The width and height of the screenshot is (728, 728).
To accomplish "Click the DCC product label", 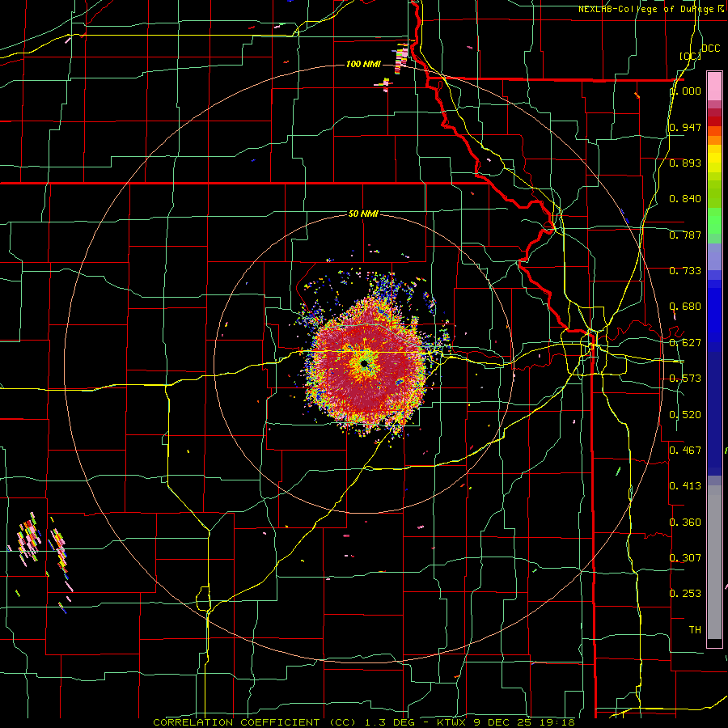I will coord(710,49).
